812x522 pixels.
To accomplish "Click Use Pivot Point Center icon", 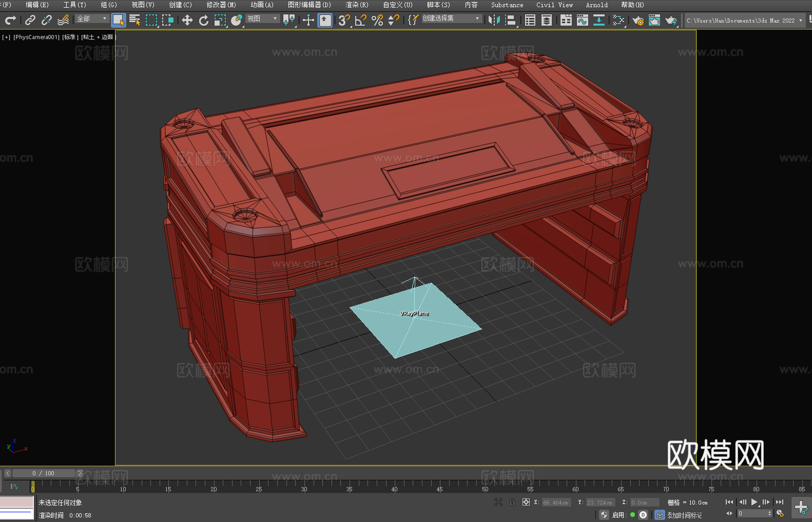I will click(289, 20).
